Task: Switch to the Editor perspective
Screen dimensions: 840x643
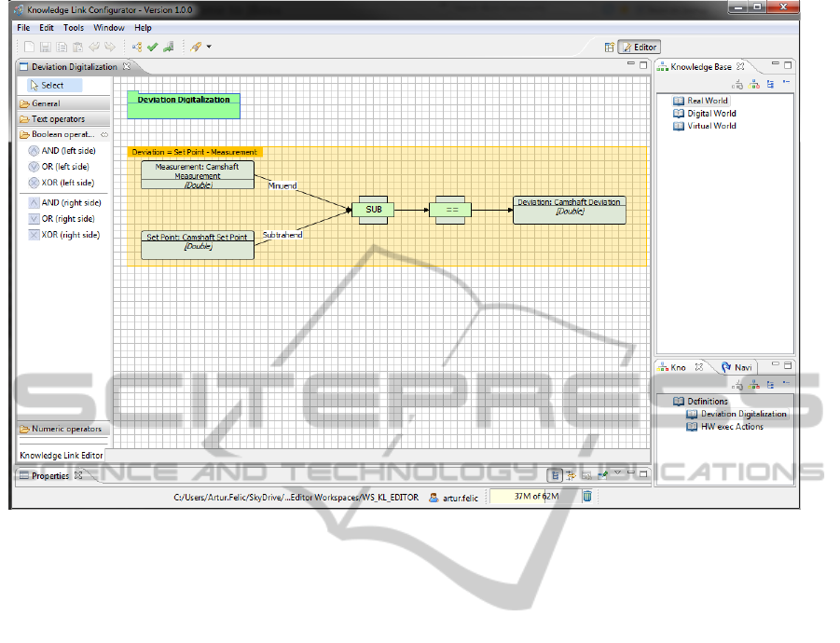Action: pos(639,47)
